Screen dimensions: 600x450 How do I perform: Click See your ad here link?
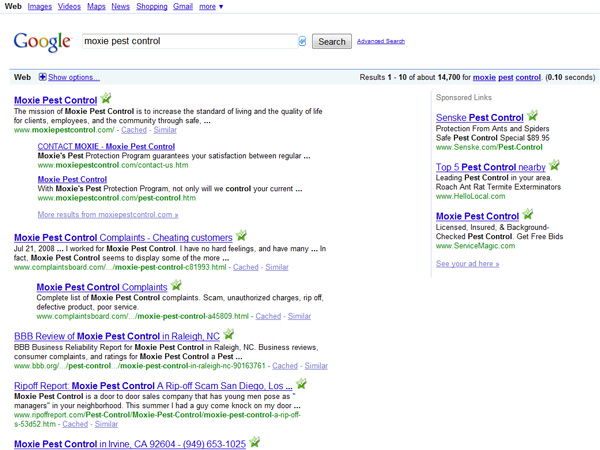(x=468, y=264)
